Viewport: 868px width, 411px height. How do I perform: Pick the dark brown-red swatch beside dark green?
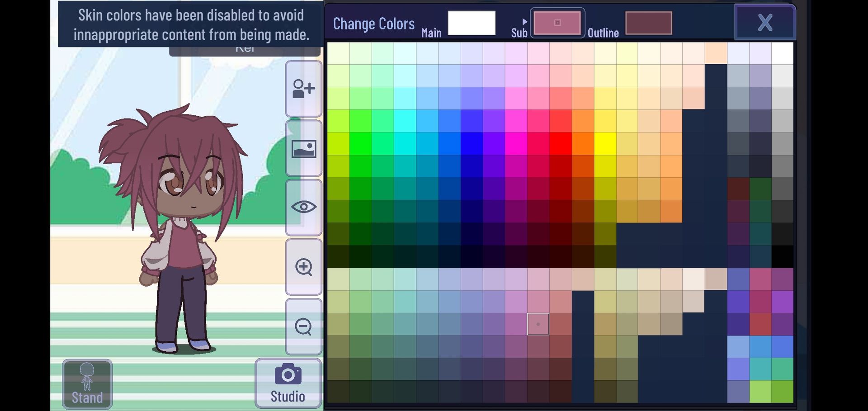click(x=738, y=189)
